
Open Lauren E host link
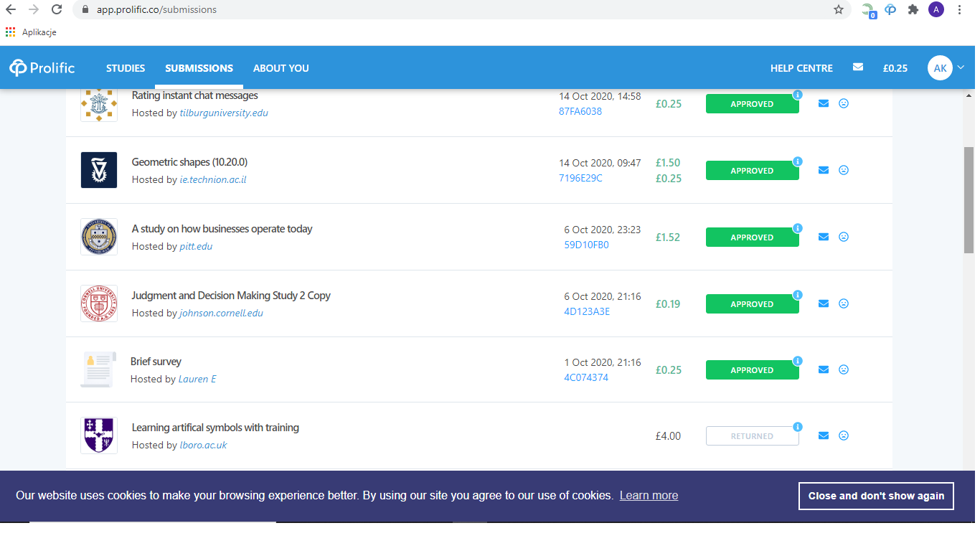click(197, 379)
